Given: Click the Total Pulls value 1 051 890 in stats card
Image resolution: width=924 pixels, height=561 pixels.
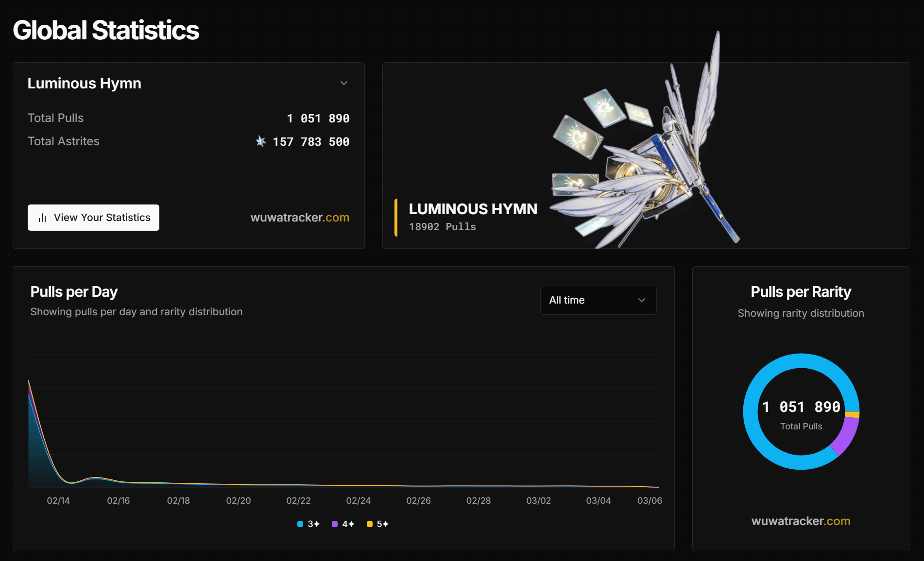Looking at the screenshot, I should coord(318,119).
